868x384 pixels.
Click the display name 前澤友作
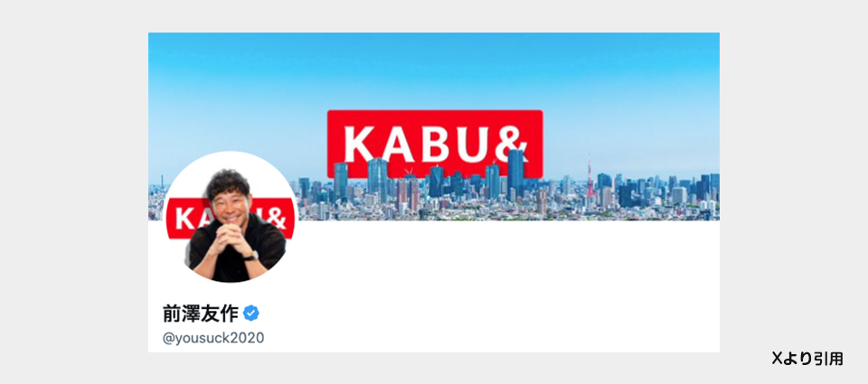coord(201,314)
